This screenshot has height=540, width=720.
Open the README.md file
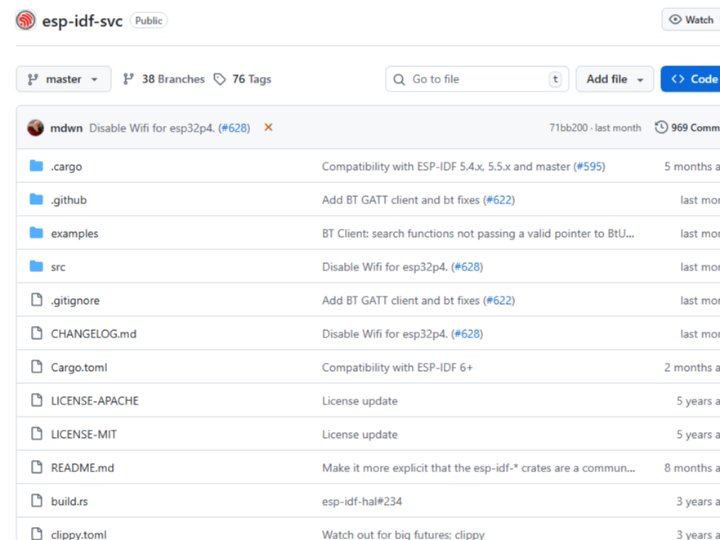pos(82,468)
